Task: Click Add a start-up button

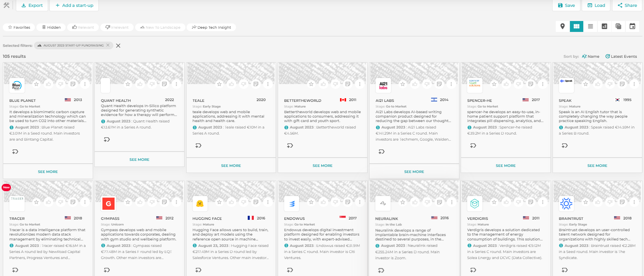Action: click(x=74, y=6)
